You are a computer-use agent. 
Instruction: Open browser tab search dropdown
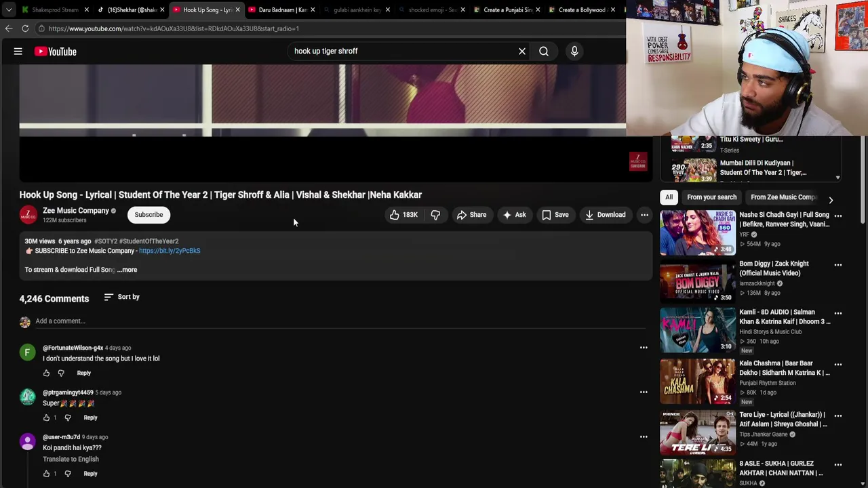coord(8,9)
